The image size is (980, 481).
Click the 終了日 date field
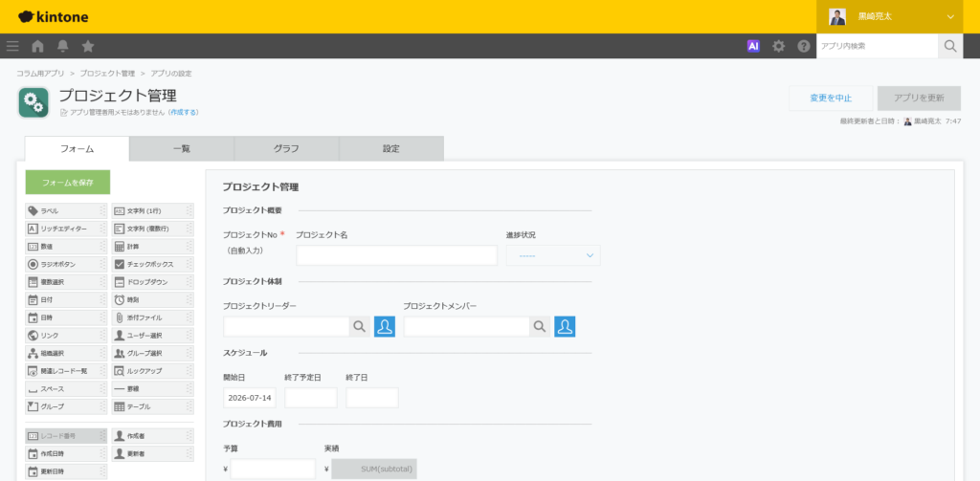tap(372, 398)
